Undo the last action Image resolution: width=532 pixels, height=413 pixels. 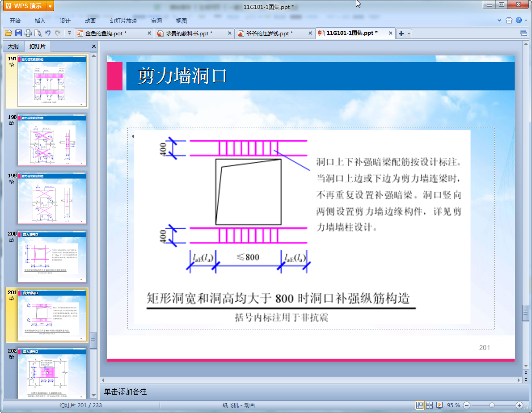(48, 33)
